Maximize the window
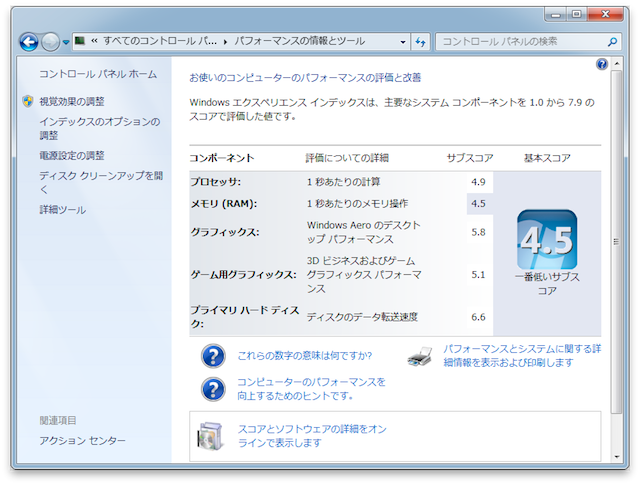The height and width of the screenshot is (485, 640). click(x=577, y=15)
